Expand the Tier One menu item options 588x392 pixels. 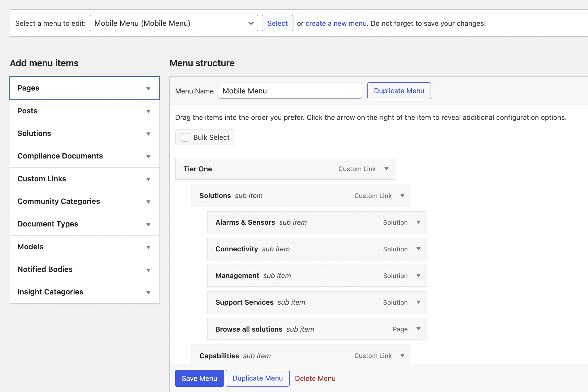coord(387,169)
